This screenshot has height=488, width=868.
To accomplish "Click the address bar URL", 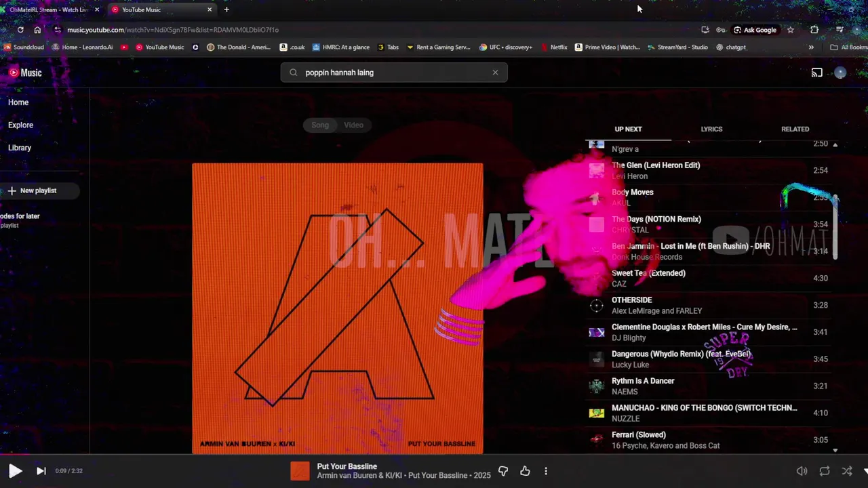I will pos(173,30).
